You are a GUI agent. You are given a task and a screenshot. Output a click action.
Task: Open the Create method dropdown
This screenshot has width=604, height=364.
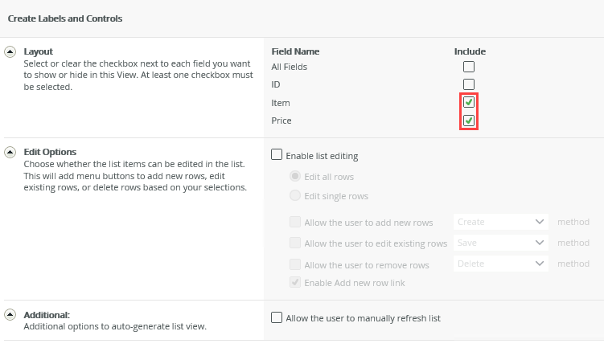tap(500, 222)
